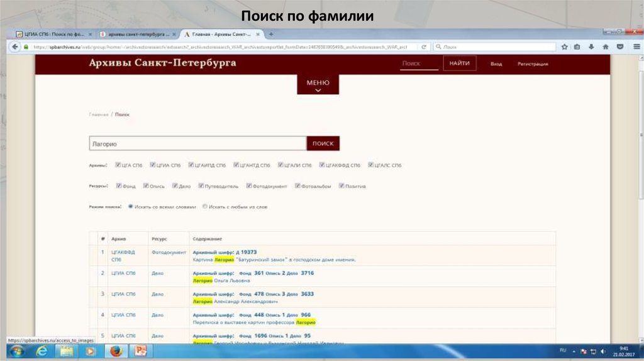Toggle the Фотодокумент resource checkbox
The image size is (644, 361).
(249, 186)
